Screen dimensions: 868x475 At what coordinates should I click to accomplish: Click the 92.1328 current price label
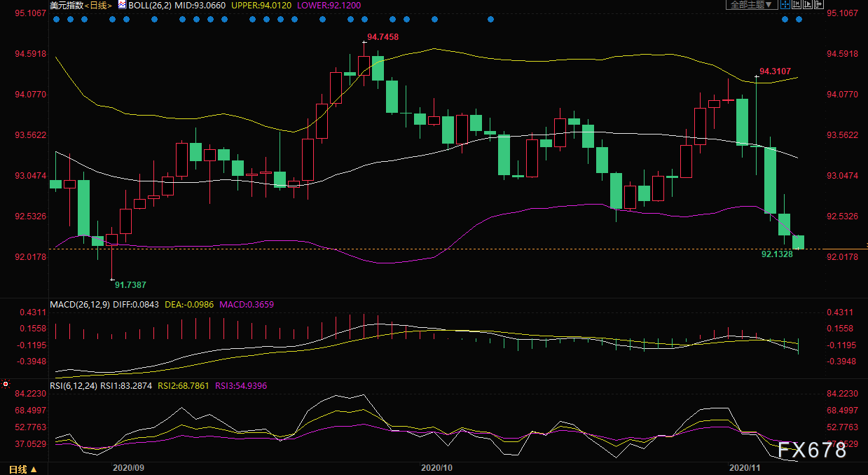[x=777, y=254]
